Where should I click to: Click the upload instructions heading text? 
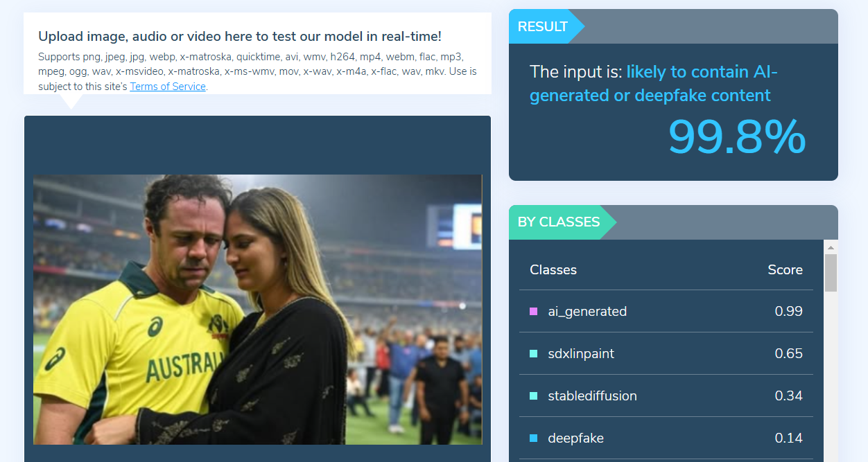(x=240, y=36)
